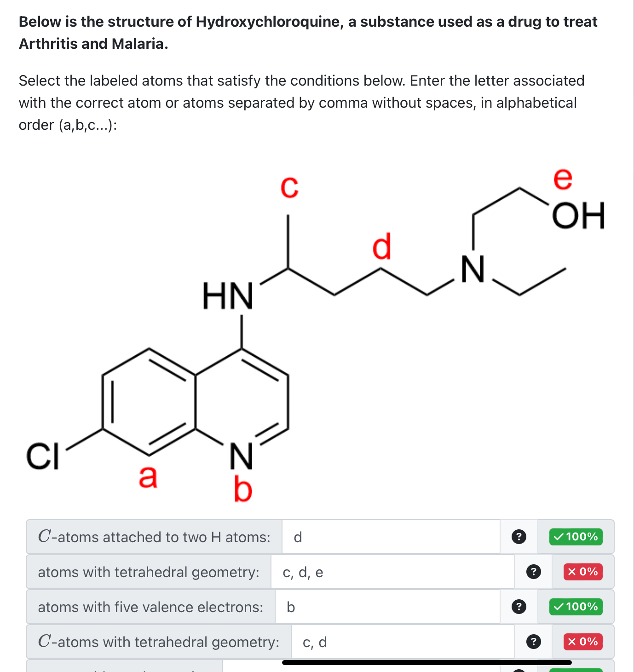Screen dimensions: 634x672
Task: Open the hint for C-atoms with tetrahedral geometry
Action: coord(533,642)
